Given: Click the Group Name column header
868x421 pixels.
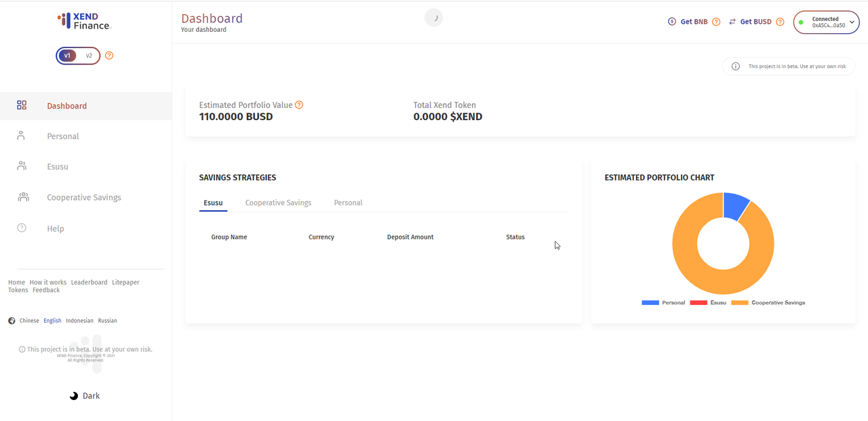Looking at the screenshot, I should pos(229,237).
